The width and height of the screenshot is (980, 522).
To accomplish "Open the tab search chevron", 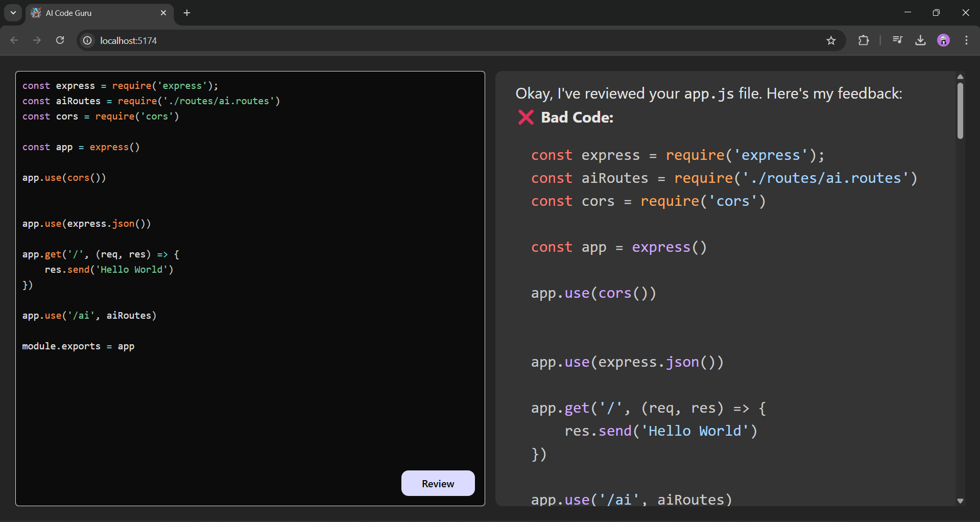I will [x=13, y=13].
